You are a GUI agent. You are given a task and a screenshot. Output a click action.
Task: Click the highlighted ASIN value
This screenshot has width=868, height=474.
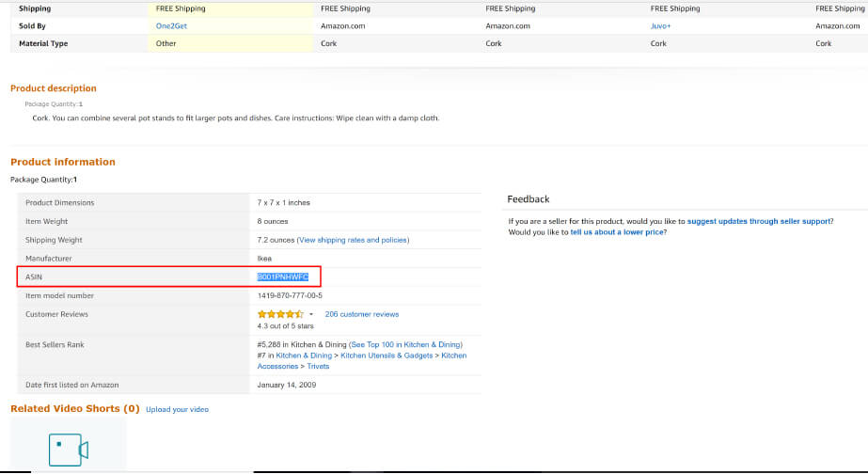coord(283,276)
